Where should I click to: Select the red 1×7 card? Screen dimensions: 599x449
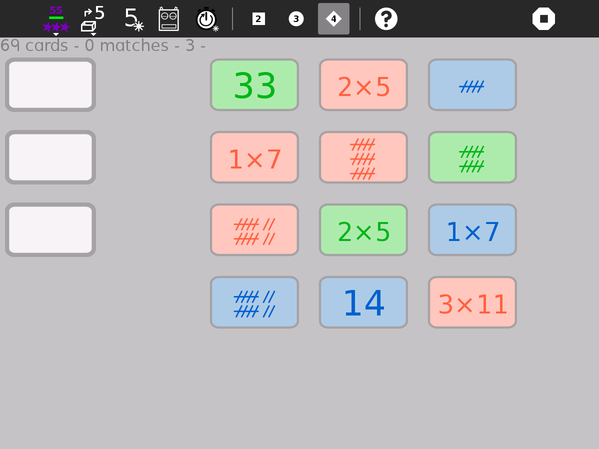(254, 157)
